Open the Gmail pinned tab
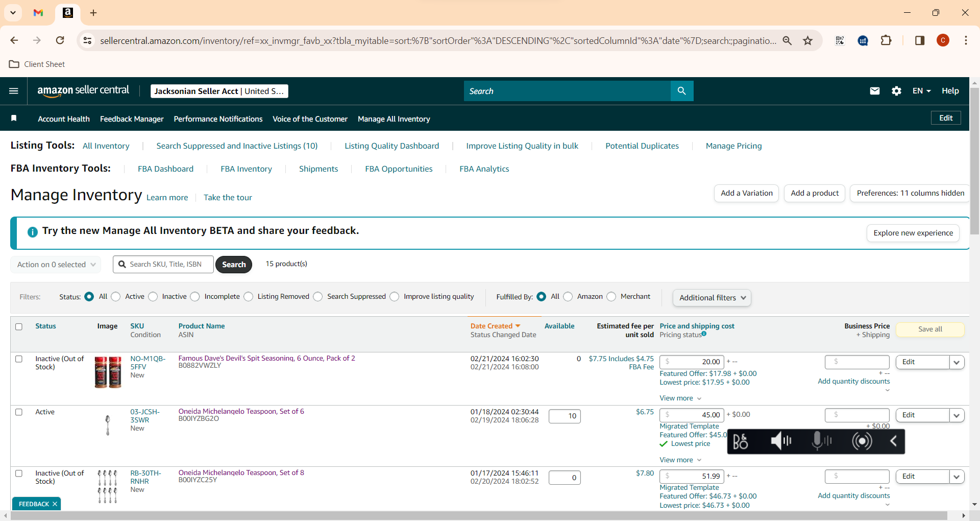This screenshot has height=521, width=980. (38, 13)
